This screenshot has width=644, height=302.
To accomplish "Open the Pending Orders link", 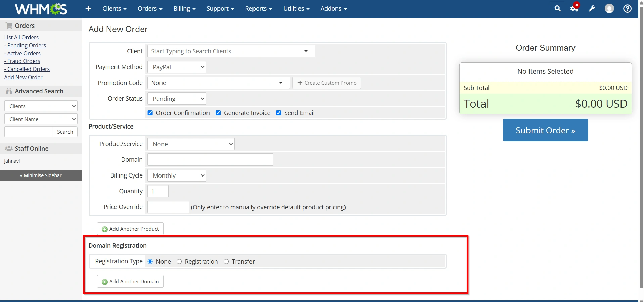I will click(x=25, y=45).
